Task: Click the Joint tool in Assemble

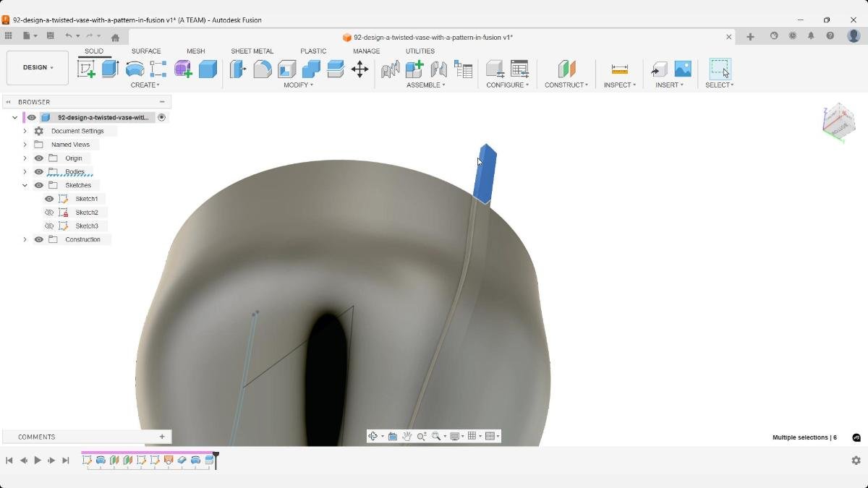Action: click(x=391, y=69)
